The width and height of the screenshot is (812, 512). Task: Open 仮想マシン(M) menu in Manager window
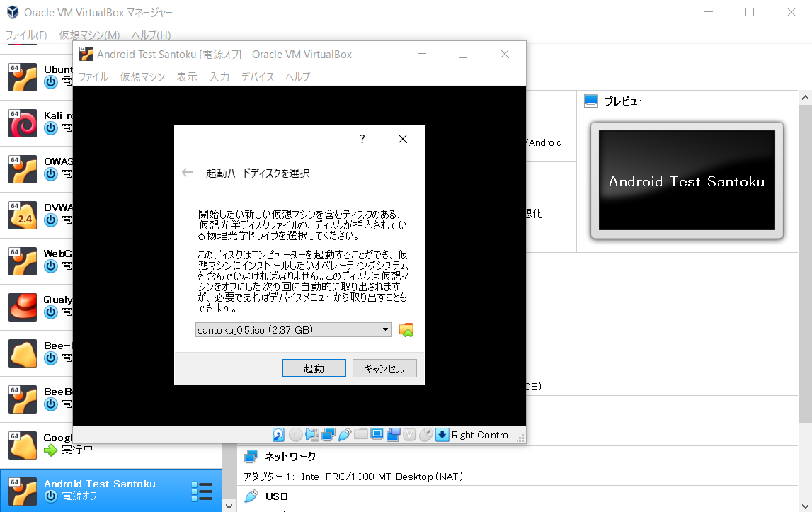pos(90,35)
